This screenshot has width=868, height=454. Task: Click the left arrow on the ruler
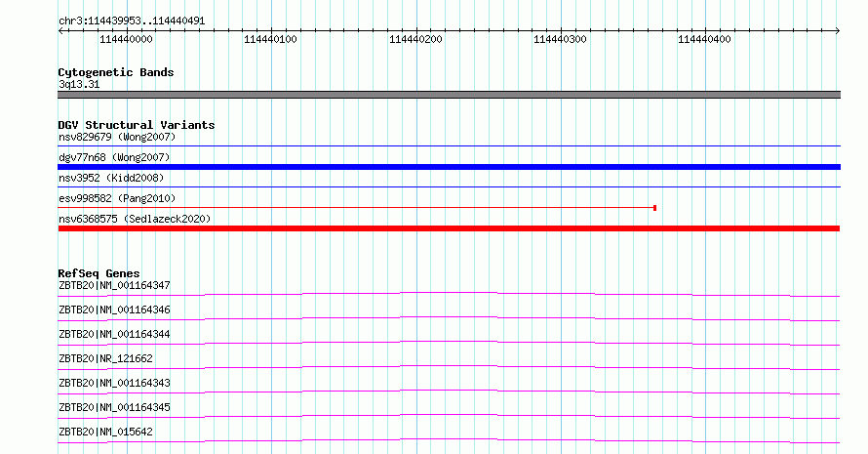[x=60, y=31]
